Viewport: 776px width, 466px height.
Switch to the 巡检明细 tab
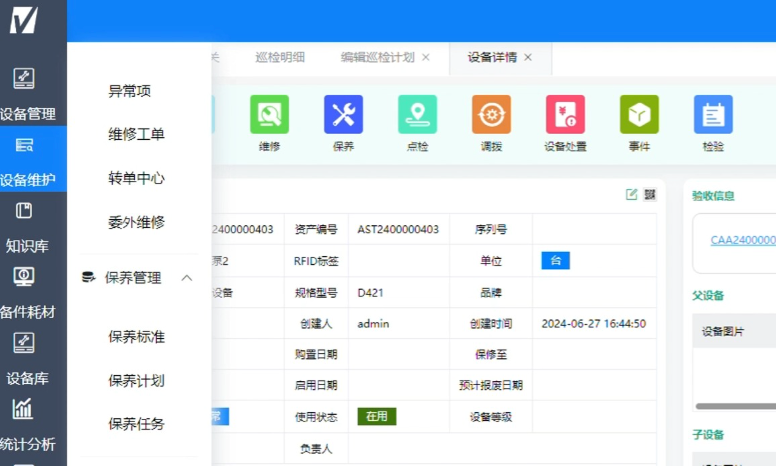coord(280,58)
